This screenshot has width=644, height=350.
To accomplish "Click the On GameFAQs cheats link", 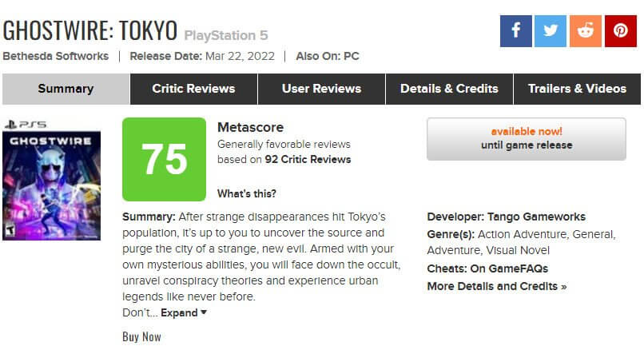I will coord(510,268).
